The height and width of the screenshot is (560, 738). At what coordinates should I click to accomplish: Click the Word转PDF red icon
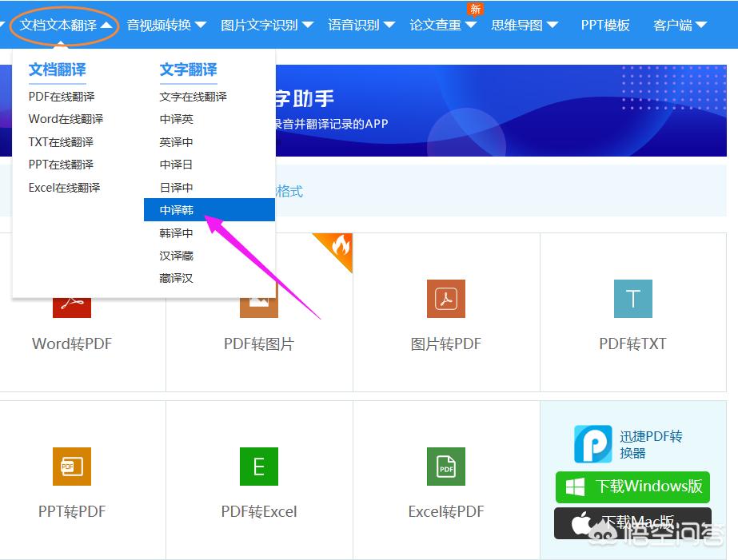point(71,308)
